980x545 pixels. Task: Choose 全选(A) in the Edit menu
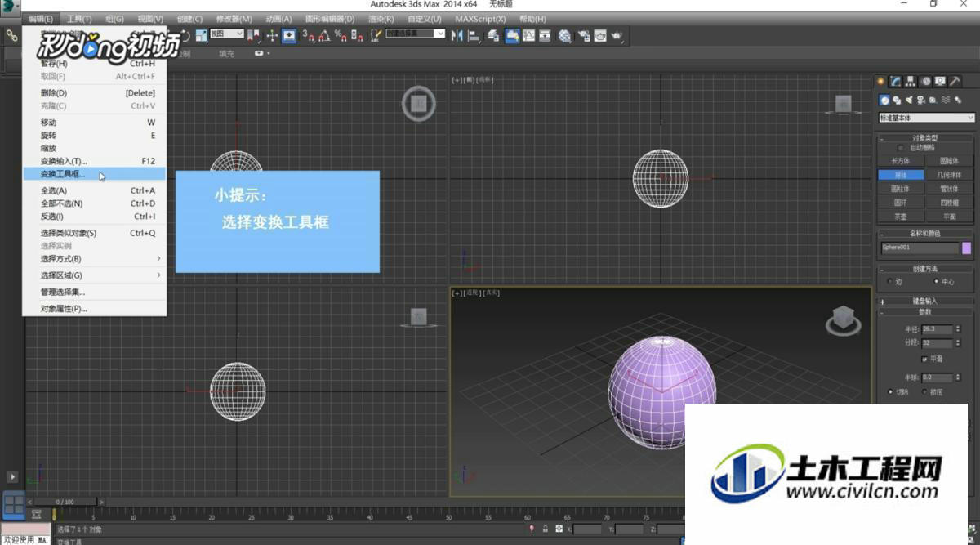95,190
